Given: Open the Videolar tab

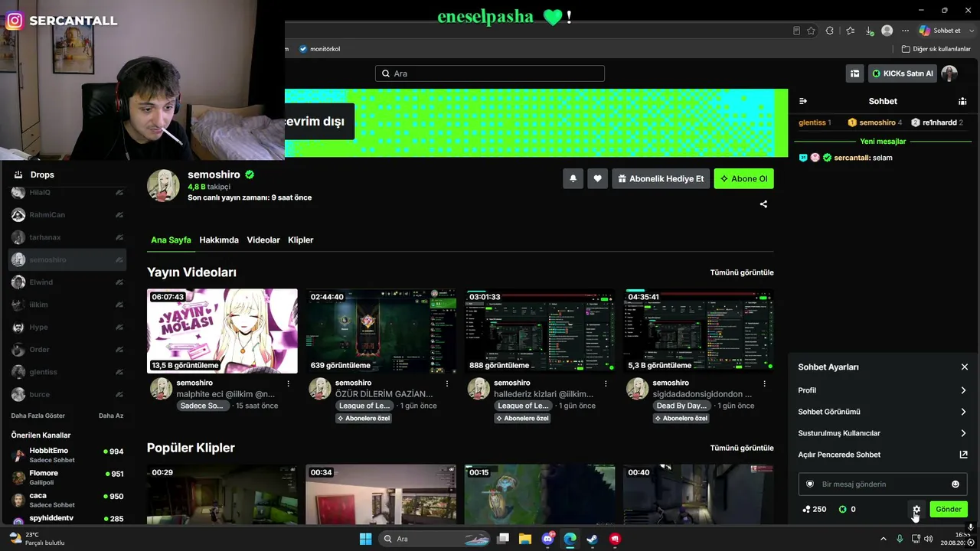Looking at the screenshot, I should click(x=263, y=240).
